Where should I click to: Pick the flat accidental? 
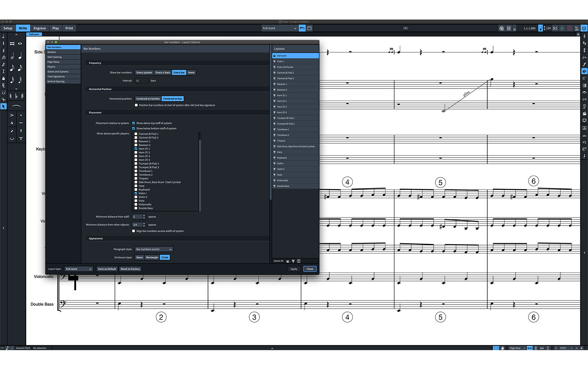click(16, 96)
